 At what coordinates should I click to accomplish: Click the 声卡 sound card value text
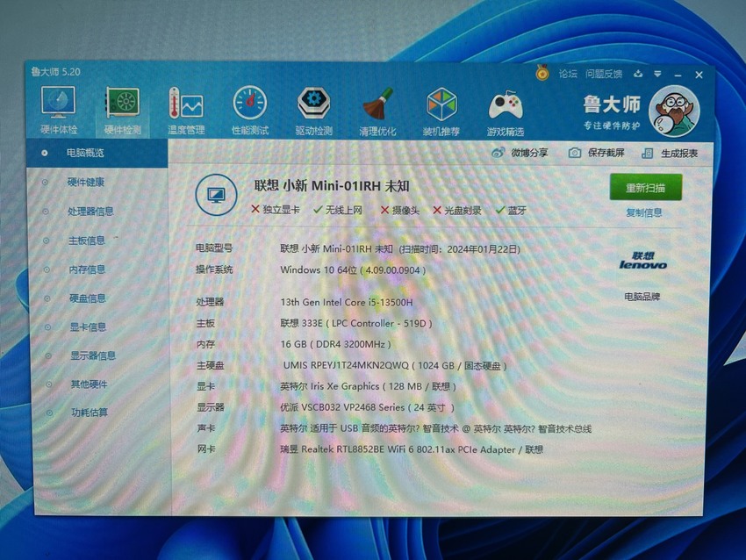[x=436, y=428]
